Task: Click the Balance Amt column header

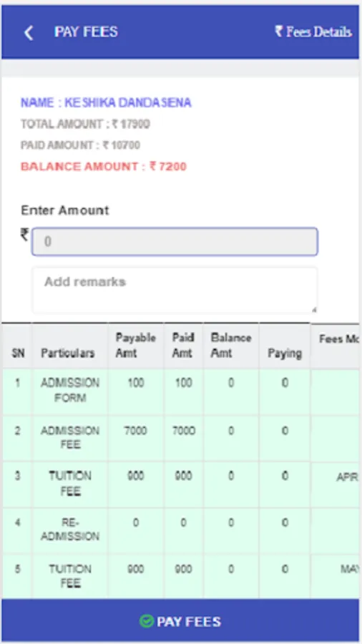Action: tap(231, 346)
